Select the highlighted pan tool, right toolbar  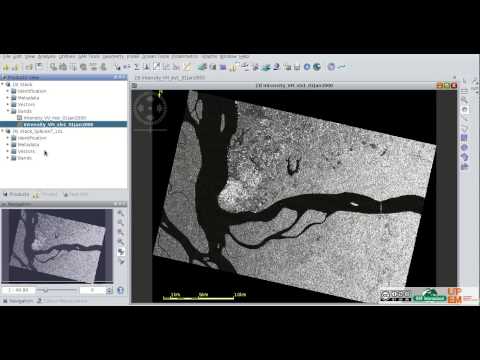[x=465, y=109]
